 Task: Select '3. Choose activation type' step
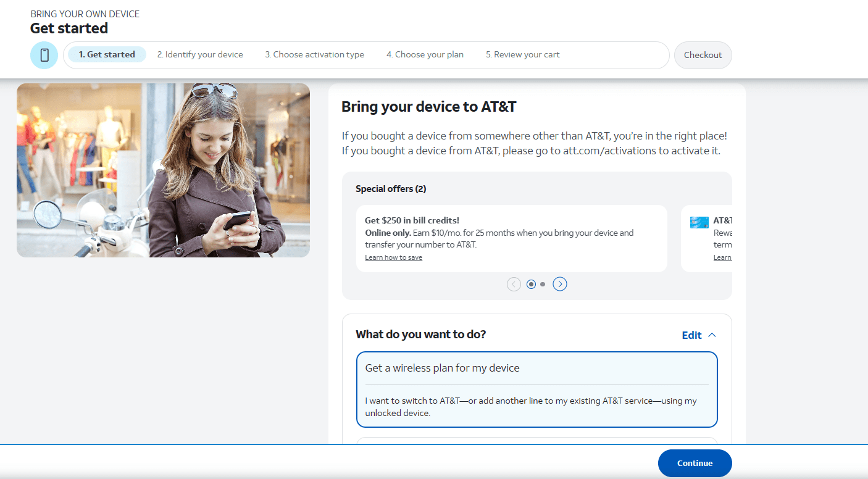[x=315, y=54]
